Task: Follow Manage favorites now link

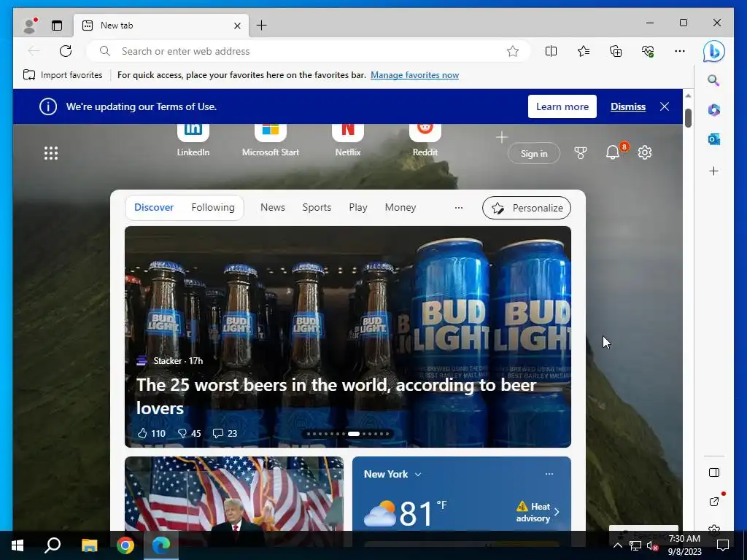Action: click(414, 75)
